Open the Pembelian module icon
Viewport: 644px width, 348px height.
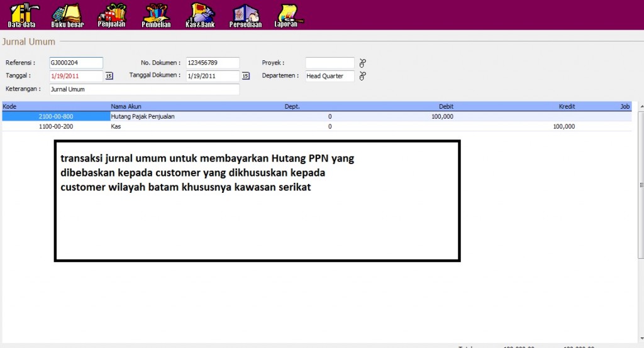click(157, 15)
